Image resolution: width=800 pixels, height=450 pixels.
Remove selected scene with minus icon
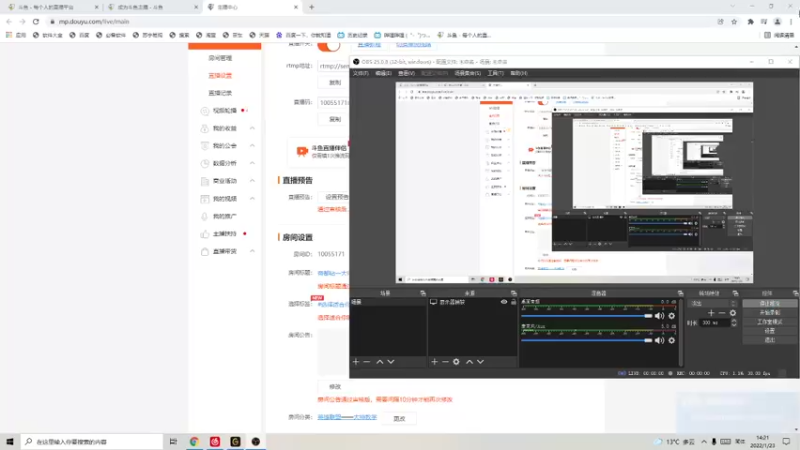click(367, 362)
